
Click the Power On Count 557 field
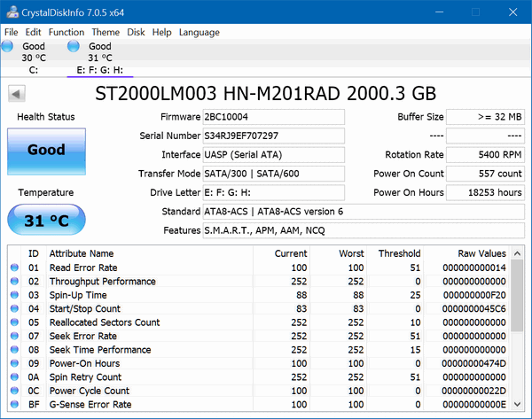pyautogui.click(x=485, y=174)
